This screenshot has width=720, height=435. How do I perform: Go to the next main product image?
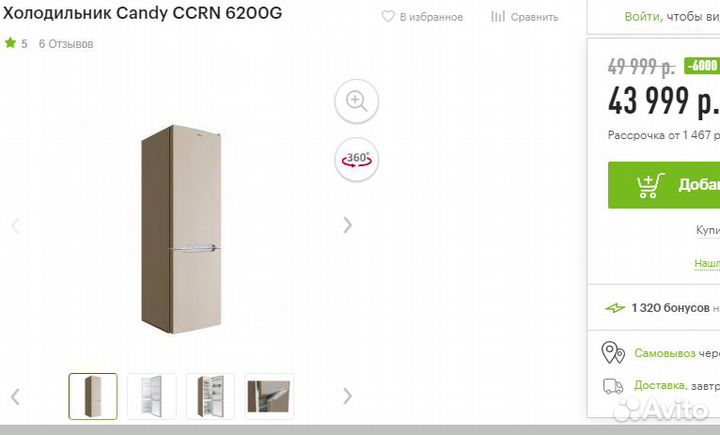pyautogui.click(x=348, y=225)
